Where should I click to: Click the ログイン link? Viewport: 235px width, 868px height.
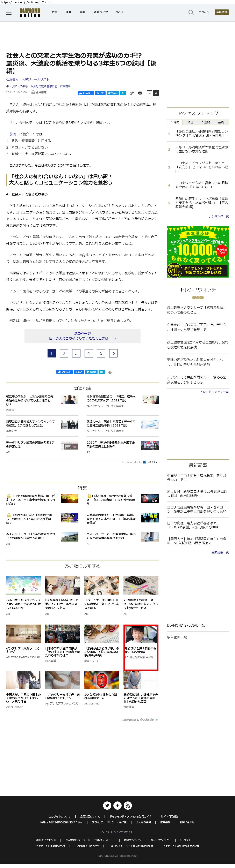point(204,12)
